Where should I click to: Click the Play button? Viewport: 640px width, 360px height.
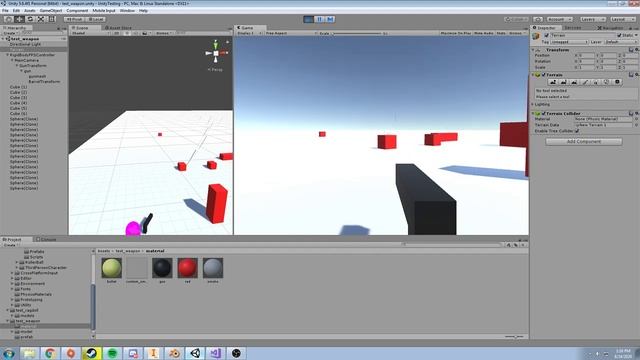click(x=309, y=19)
